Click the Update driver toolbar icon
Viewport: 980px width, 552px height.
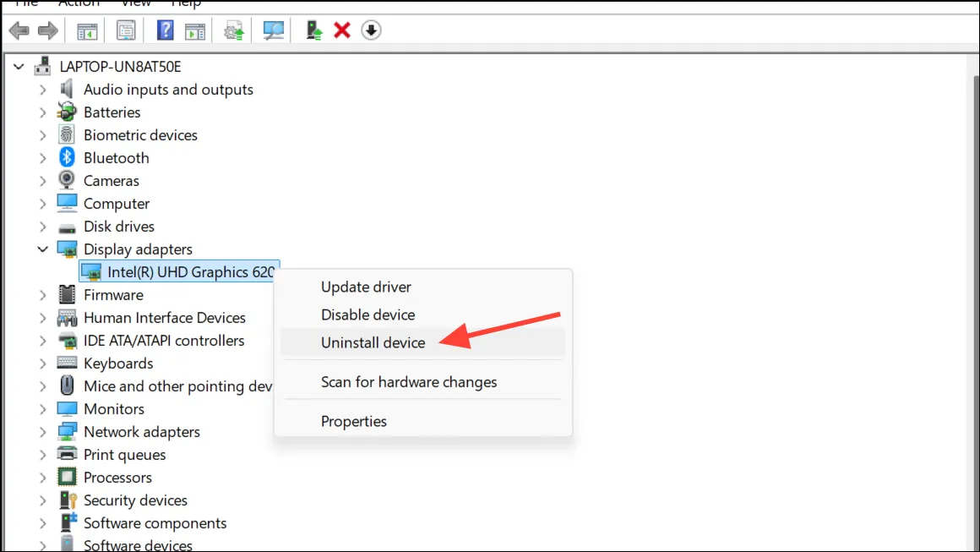(x=234, y=30)
